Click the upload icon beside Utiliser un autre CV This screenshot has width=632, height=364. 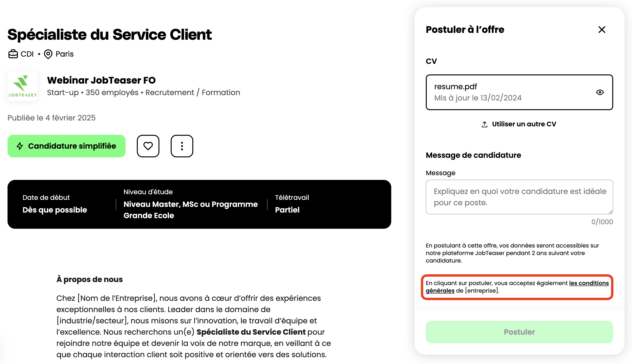[x=484, y=124]
